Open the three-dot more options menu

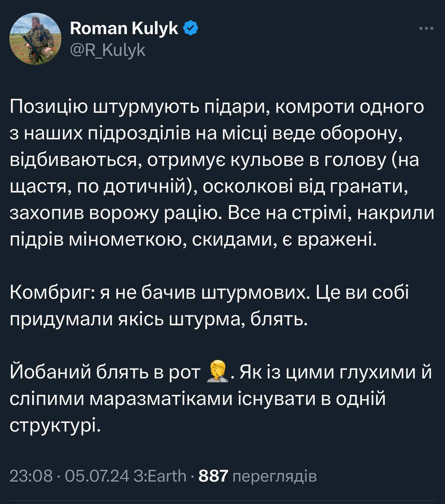pyautogui.click(x=426, y=29)
